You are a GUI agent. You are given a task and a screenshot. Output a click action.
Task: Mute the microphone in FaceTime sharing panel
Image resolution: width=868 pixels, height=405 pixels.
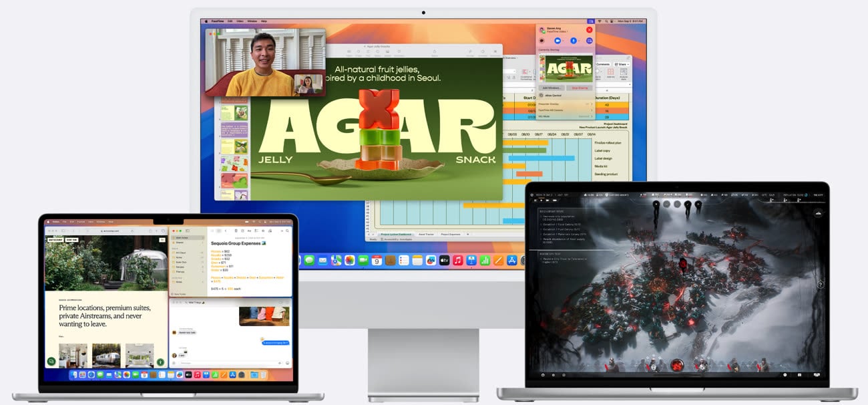click(574, 41)
